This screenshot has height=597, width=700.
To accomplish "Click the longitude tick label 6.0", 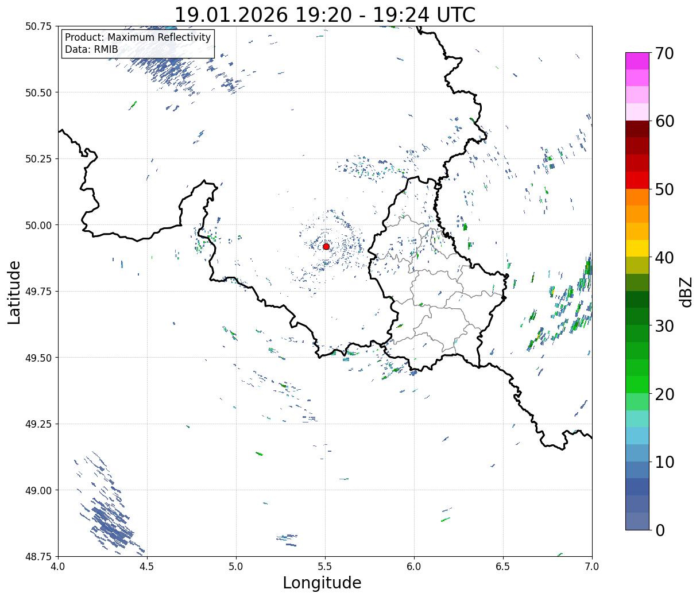I will pos(414,567).
